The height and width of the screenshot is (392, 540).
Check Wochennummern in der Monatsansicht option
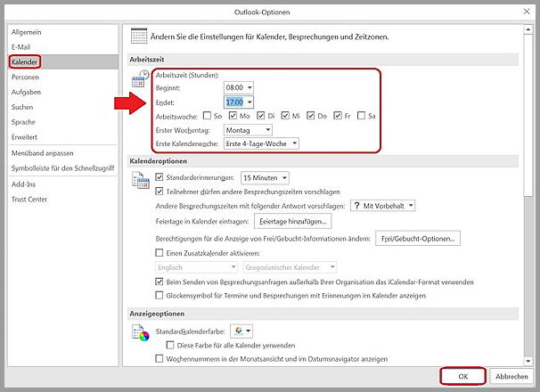click(x=159, y=359)
